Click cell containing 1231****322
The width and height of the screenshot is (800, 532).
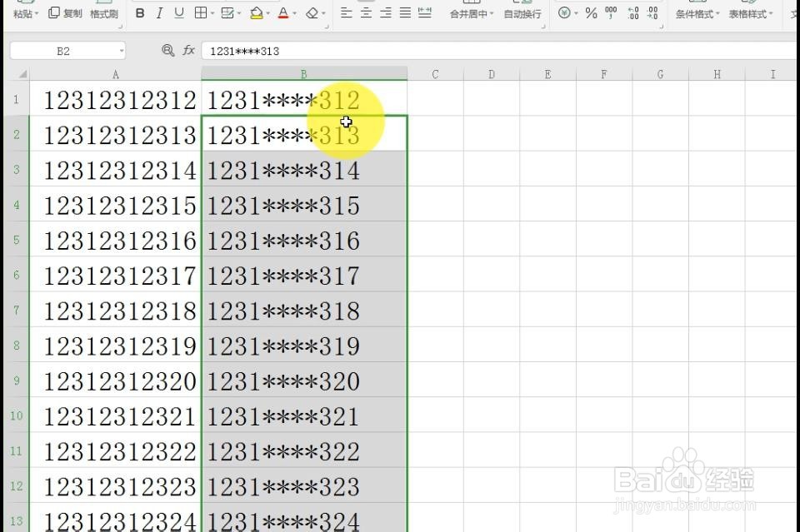305,450
